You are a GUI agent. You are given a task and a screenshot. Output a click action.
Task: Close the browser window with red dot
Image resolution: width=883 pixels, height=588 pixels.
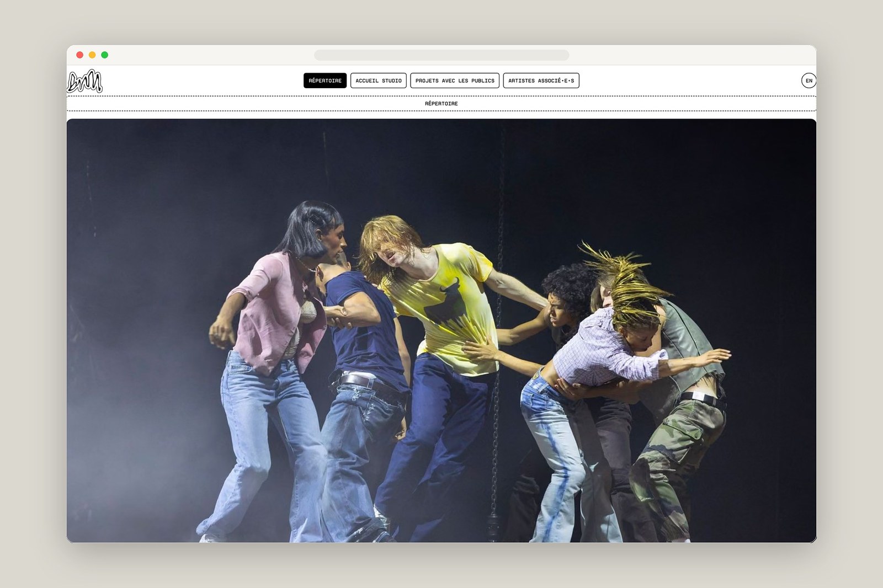[80, 55]
